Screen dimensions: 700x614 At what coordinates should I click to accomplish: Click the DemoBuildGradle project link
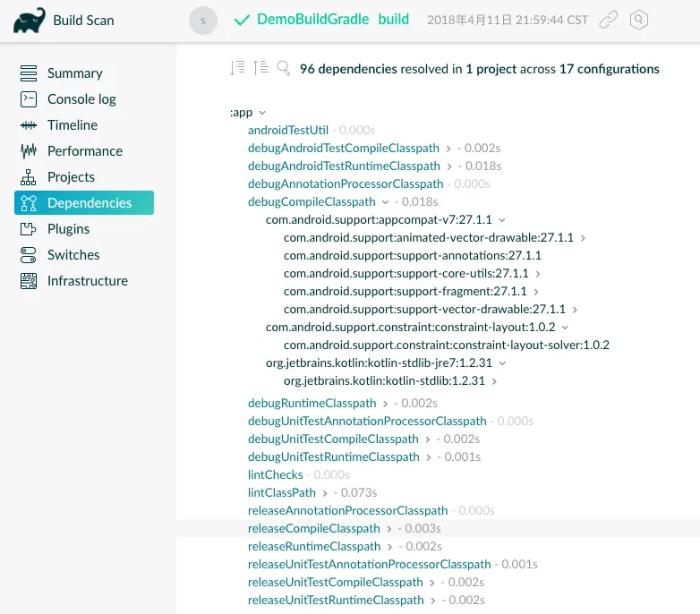coord(312,19)
